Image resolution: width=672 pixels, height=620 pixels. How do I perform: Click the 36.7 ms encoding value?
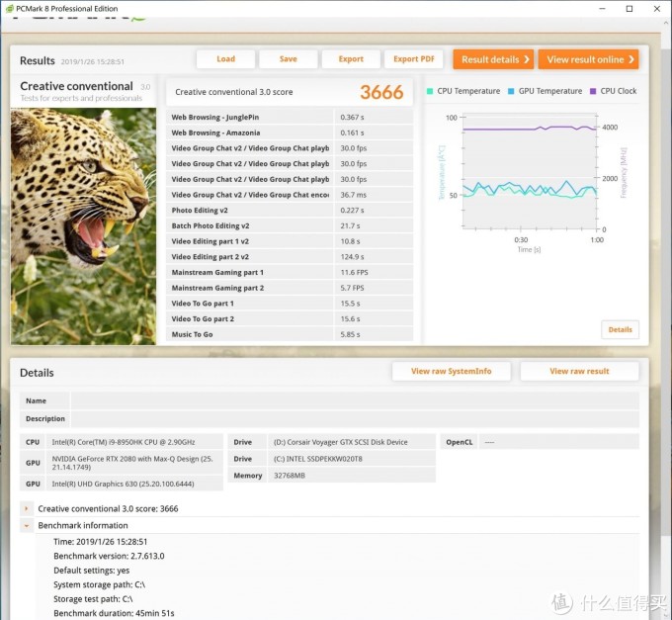(x=353, y=195)
